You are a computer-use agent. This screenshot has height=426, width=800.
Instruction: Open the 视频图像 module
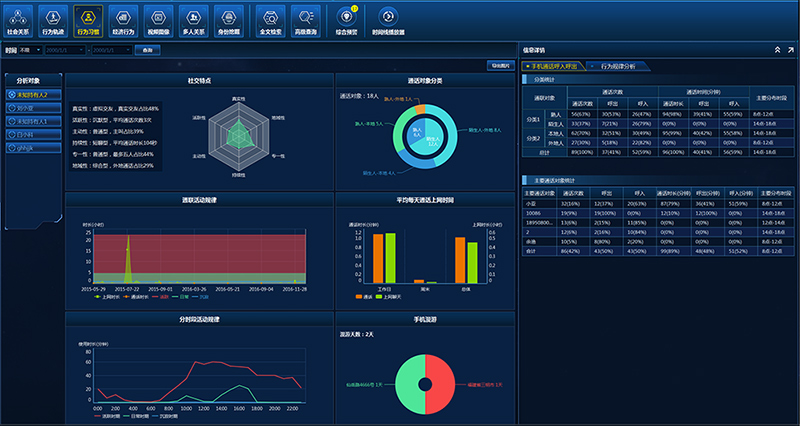tap(157, 18)
